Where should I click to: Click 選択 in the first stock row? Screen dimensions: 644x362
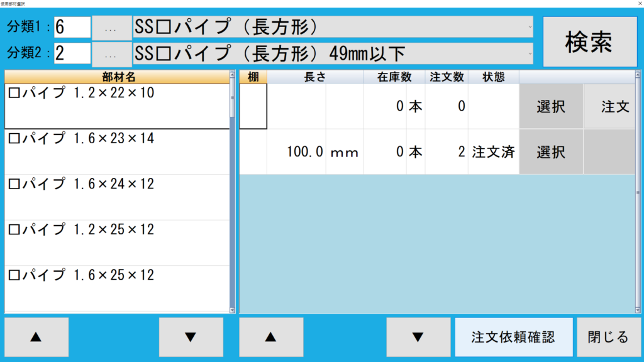pos(551,107)
